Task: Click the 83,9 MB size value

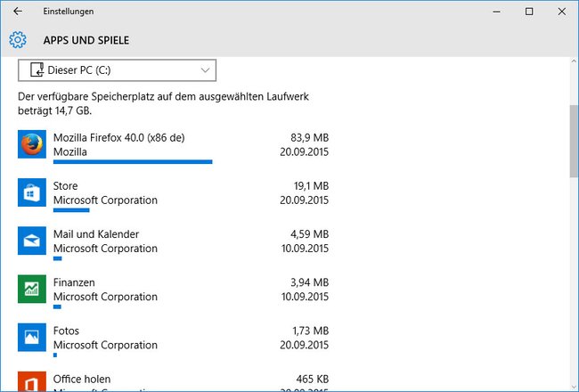Action: pyautogui.click(x=309, y=138)
